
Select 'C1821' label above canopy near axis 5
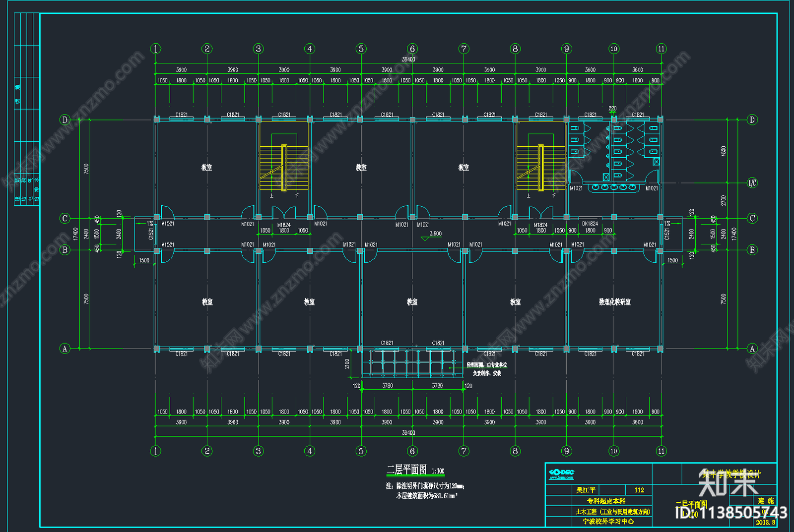(387, 343)
